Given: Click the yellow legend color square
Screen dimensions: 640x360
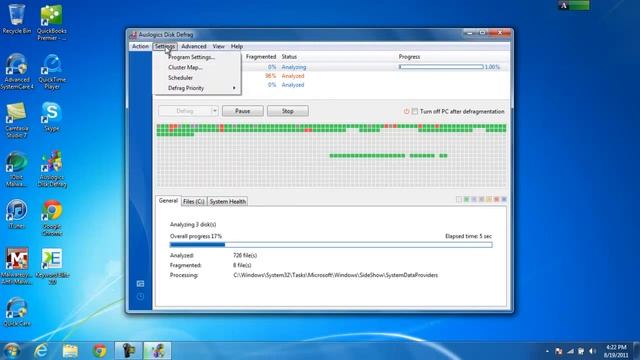Looking at the screenshot, I should point(489,199).
